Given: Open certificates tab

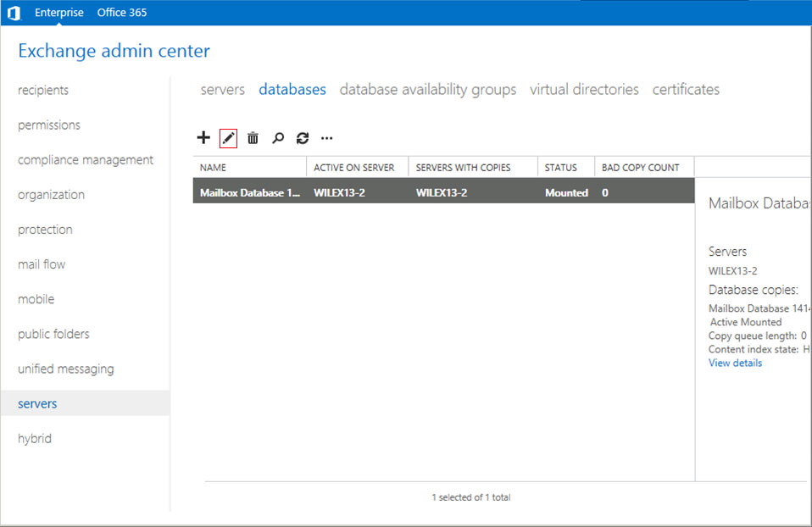Looking at the screenshot, I should pyautogui.click(x=686, y=89).
